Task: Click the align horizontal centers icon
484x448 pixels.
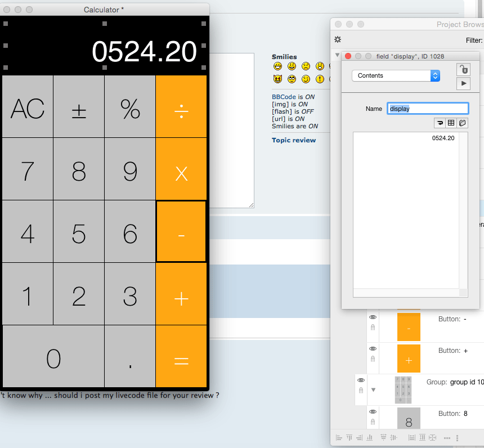Action: 393,437
